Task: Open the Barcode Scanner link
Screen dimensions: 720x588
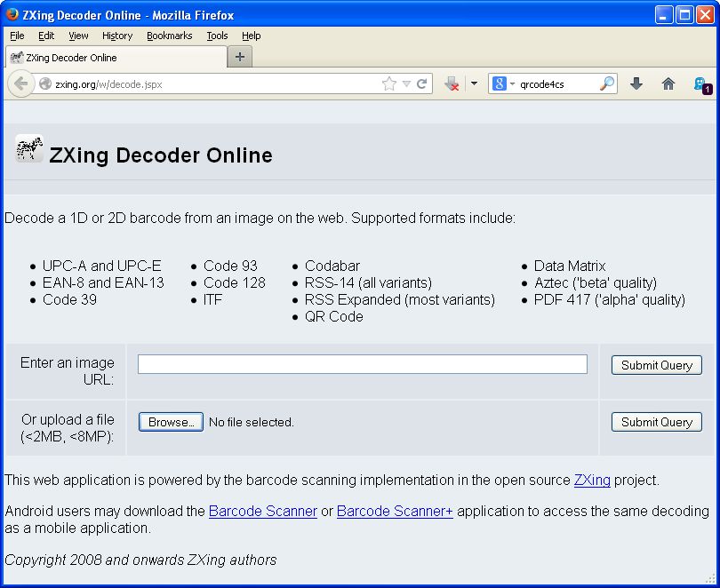Action: click(x=262, y=511)
